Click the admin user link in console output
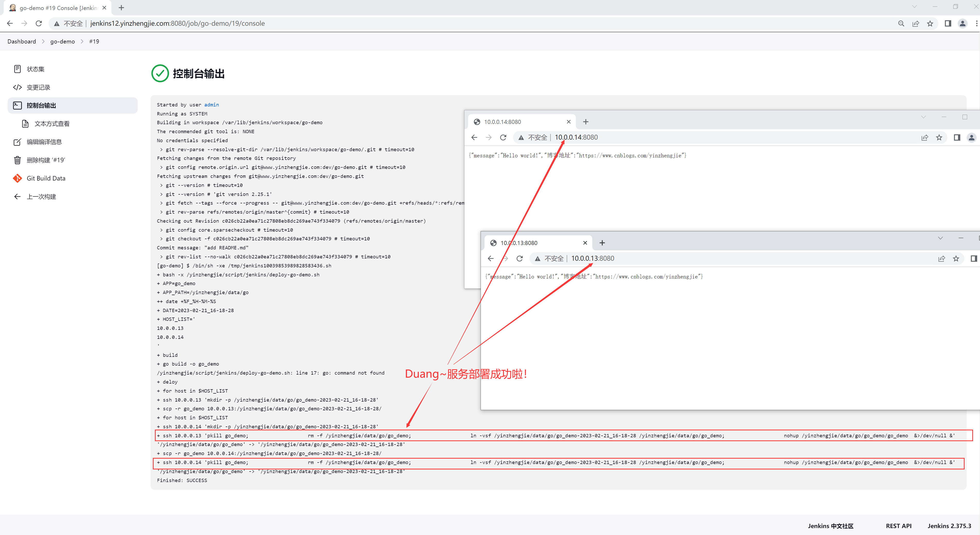Screen dimensions: 980x535 click(211, 105)
